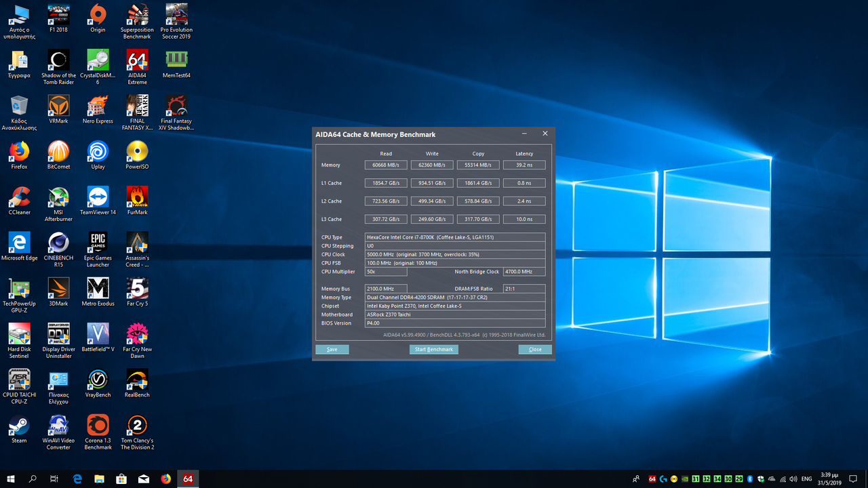Select the L1 Cache Read value 1854.7 GB/s
The width and height of the screenshot is (868, 488).
point(386,183)
